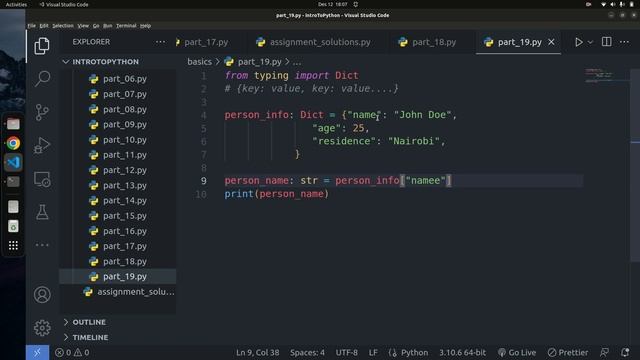Click the notifications bell in status bar
The height and width of the screenshot is (360, 640).
pyautogui.click(x=625, y=352)
